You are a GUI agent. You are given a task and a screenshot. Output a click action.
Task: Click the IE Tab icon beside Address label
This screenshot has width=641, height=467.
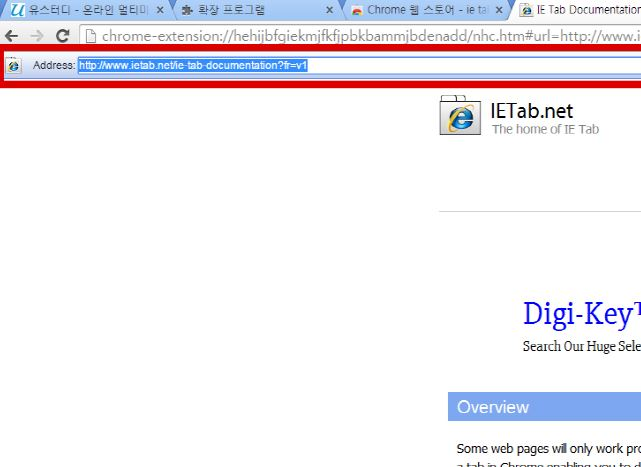[13, 65]
